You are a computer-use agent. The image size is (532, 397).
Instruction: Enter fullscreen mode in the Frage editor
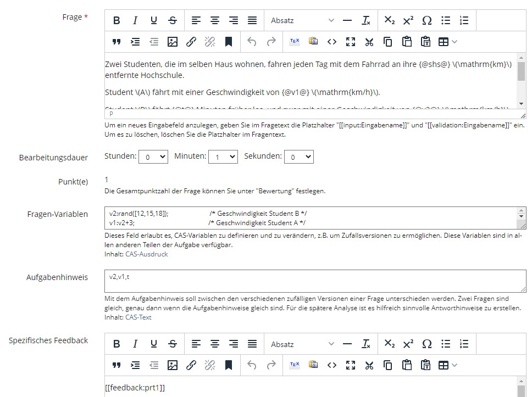[x=350, y=41]
